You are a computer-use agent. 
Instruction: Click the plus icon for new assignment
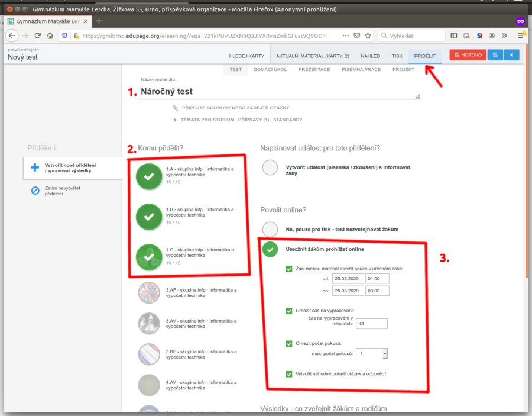point(35,167)
